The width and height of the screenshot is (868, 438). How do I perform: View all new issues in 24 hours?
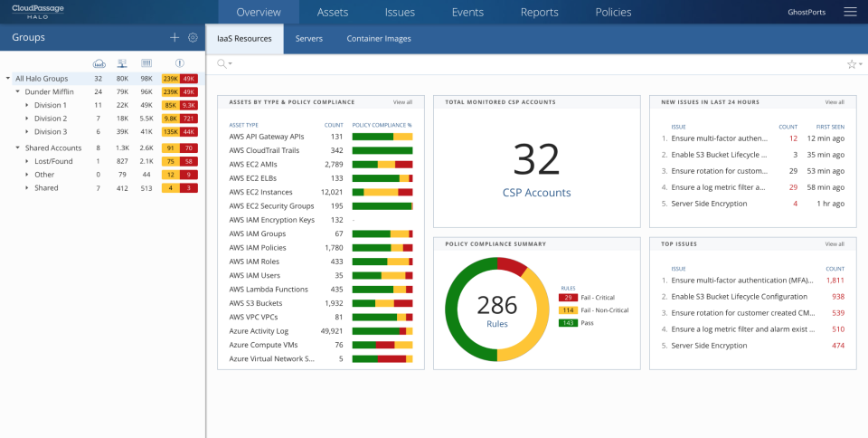click(835, 102)
